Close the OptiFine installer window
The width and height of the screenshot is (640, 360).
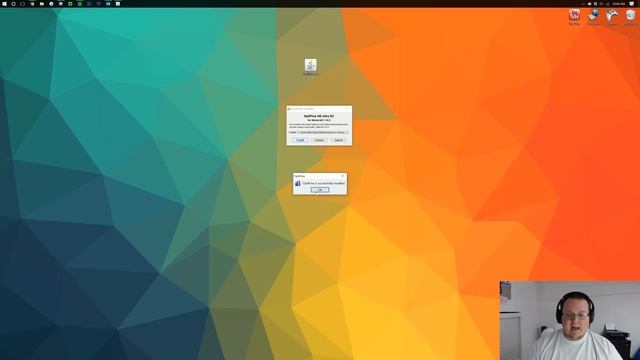[347, 109]
